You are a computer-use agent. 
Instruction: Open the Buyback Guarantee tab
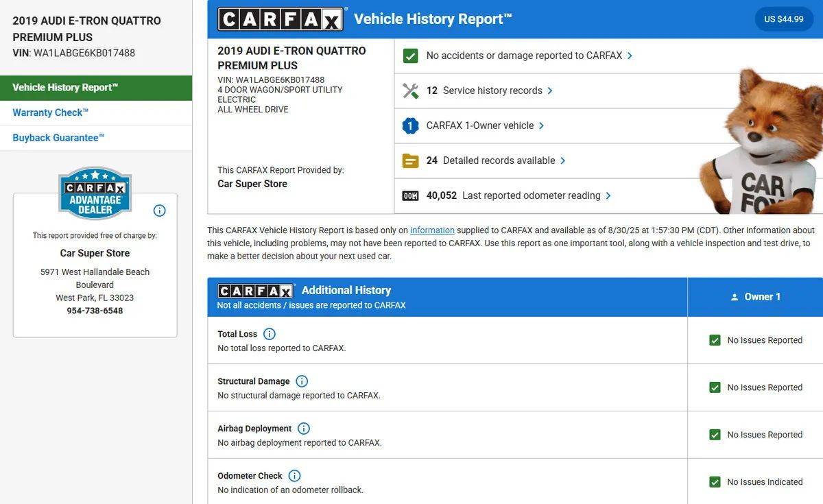click(96, 138)
